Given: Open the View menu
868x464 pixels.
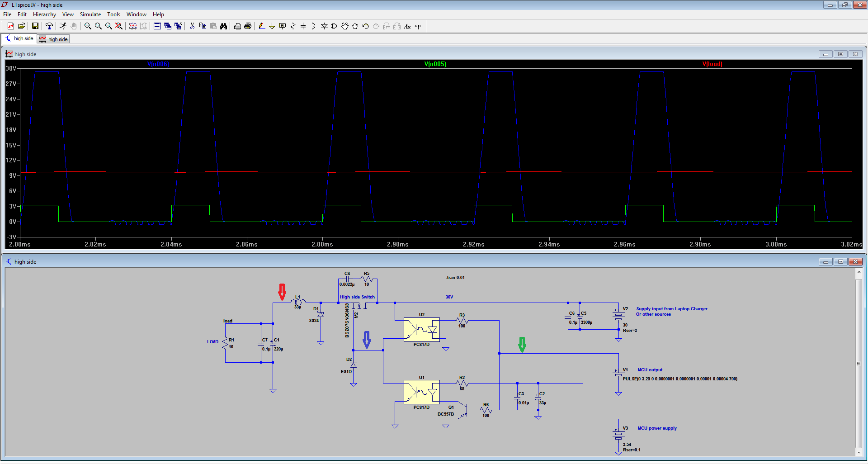Looking at the screenshot, I should coord(68,14).
